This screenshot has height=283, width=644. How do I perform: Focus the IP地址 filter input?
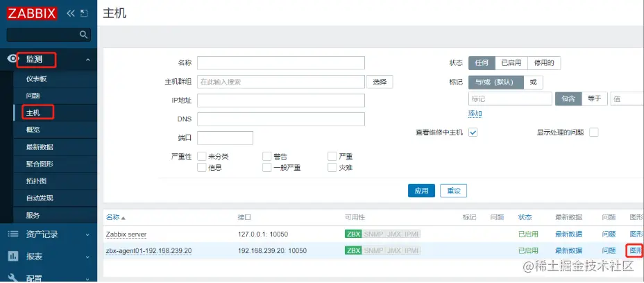281,100
